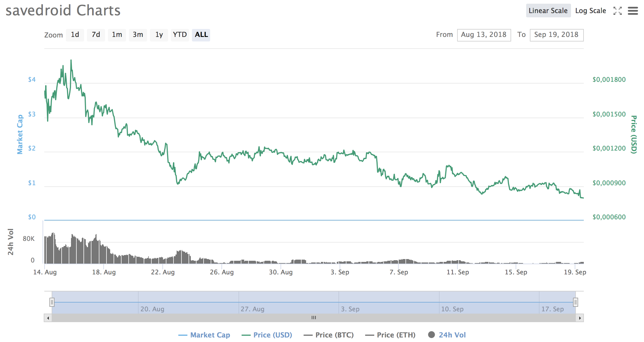Set zoom range to 7d
644x342 pixels.
click(x=96, y=35)
